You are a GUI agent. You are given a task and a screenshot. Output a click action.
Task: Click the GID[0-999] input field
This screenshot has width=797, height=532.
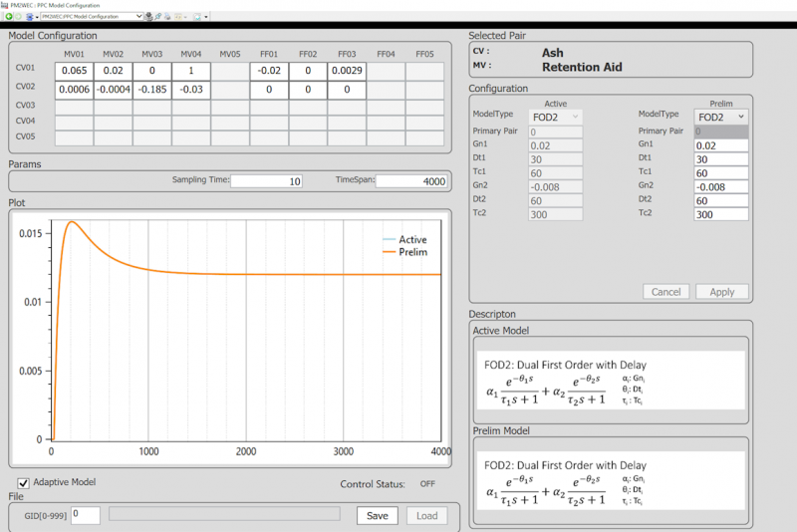[x=86, y=515]
